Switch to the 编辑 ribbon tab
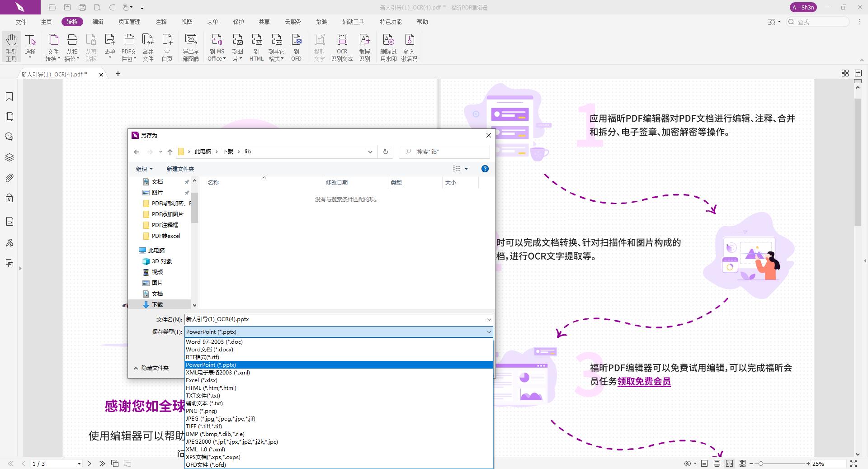868x469 pixels. click(x=98, y=21)
